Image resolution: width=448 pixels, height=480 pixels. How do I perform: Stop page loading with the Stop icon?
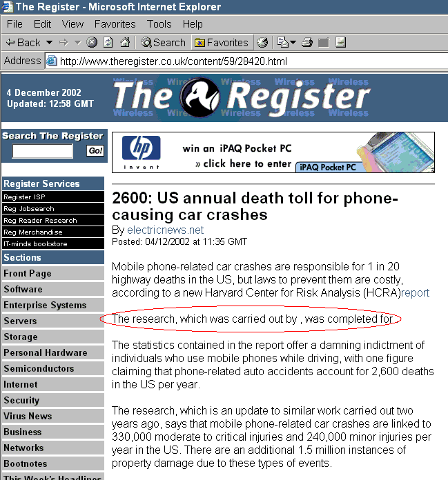[x=92, y=42]
